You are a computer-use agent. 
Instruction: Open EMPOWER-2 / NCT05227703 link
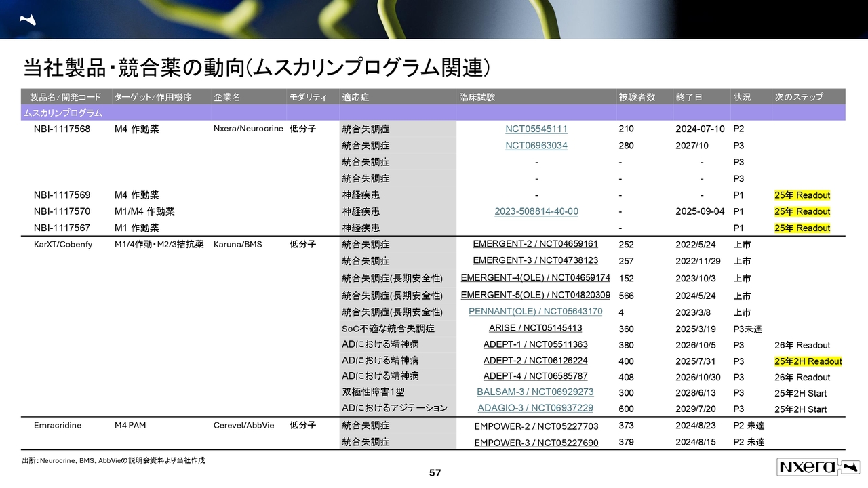coord(536,426)
